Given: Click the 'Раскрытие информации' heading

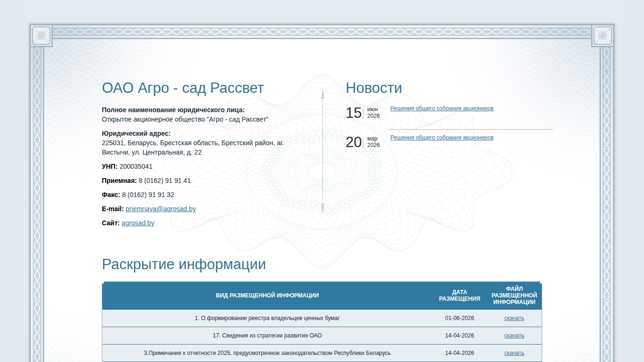Looking at the screenshot, I should coord(184,264).
